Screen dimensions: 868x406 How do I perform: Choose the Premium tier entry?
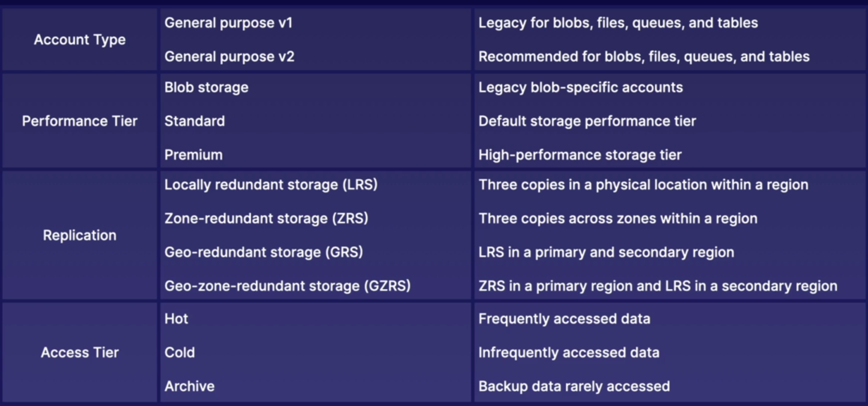click(x=193, y=154)
